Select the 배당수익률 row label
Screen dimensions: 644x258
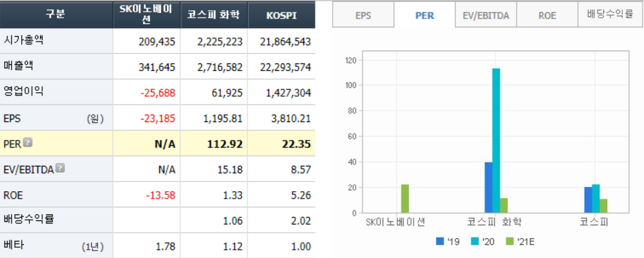pyautogui.click(x=29, y=219)
